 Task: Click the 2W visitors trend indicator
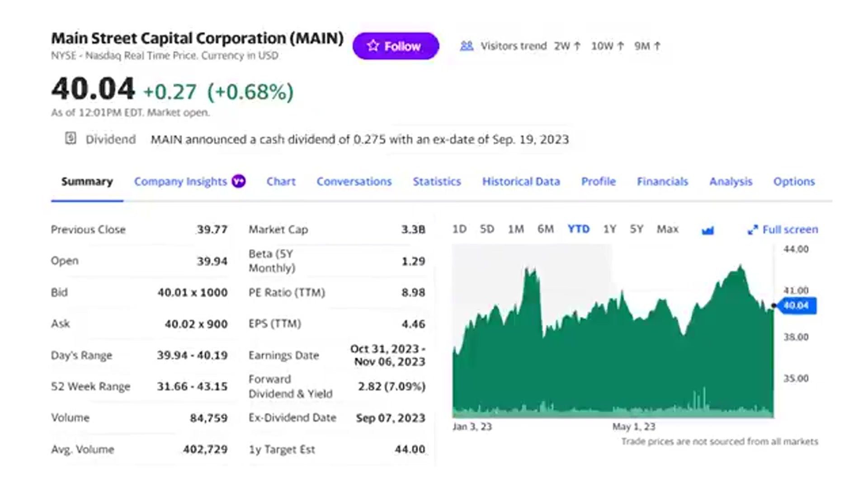click(567, 46)
